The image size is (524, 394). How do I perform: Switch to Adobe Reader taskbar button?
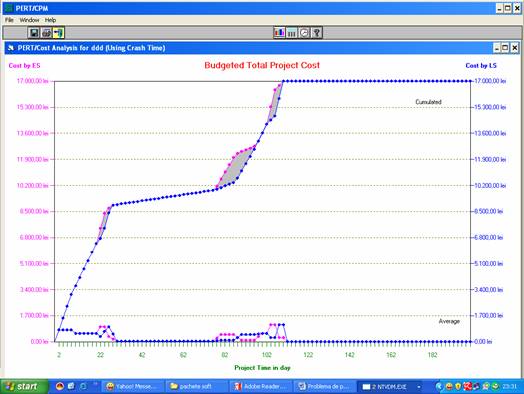click(261, 387)
